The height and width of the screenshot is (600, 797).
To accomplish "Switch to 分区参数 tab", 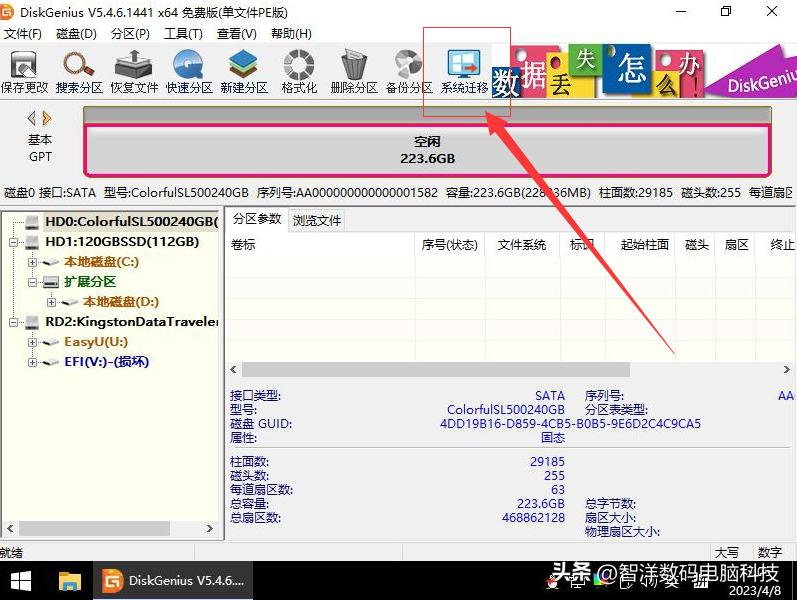I will pos(257,219).
